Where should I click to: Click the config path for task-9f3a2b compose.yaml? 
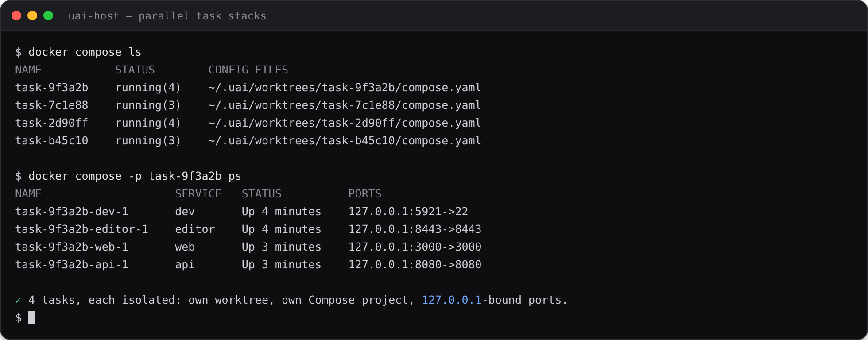point(345,88)
